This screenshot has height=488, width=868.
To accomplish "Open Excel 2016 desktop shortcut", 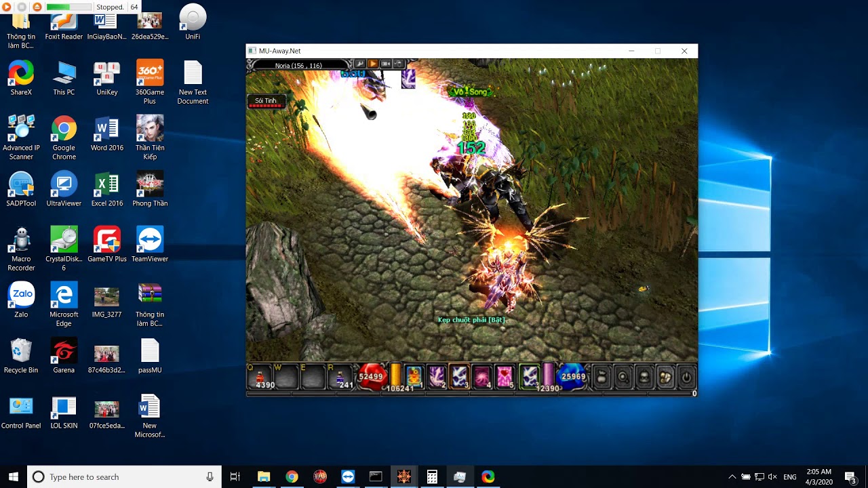I will click(x=107, y=189).
